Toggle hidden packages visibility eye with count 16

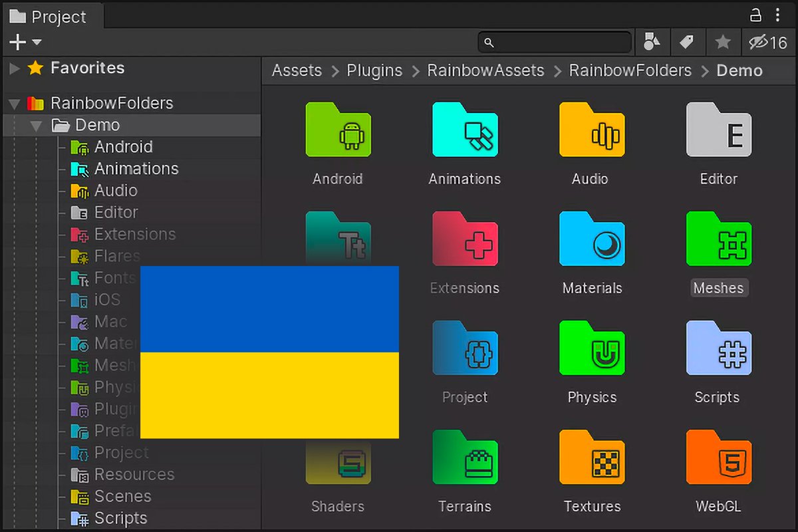point(768,43)
